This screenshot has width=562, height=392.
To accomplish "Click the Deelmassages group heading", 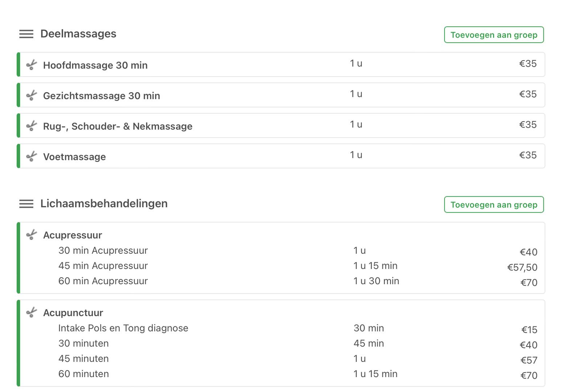I will pos(78,34).
